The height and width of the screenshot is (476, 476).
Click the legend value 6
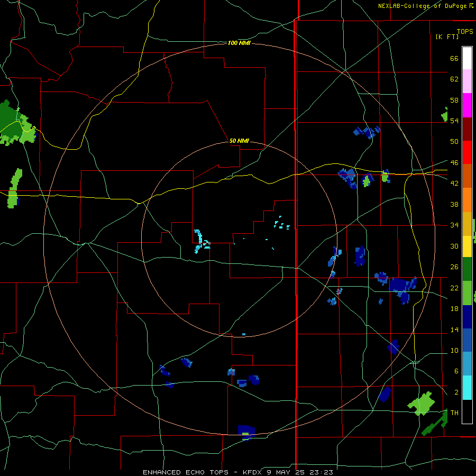456,371
